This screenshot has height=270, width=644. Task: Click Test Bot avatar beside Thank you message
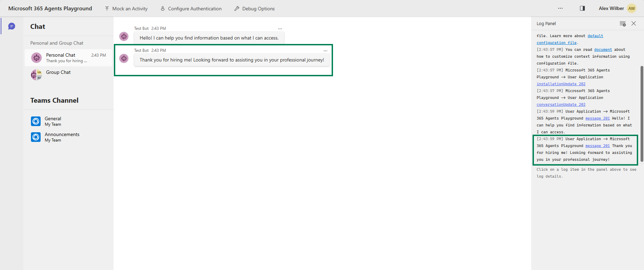pos(124,58)
